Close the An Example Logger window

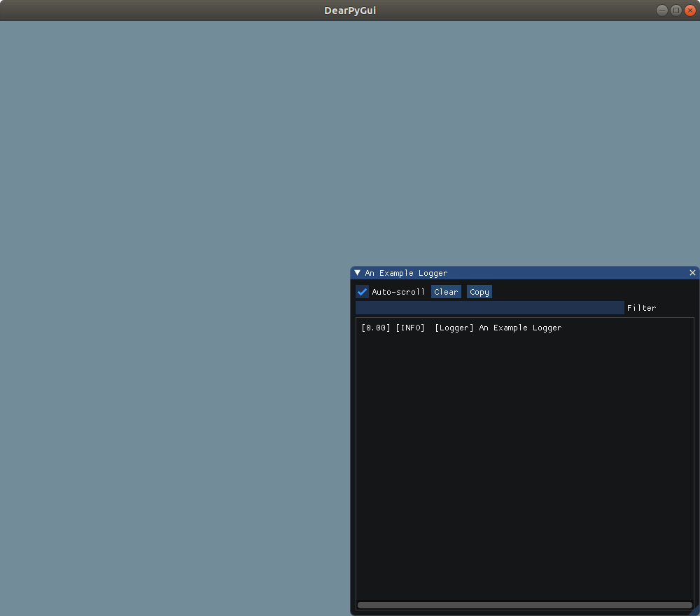click(x=692, y=273)
